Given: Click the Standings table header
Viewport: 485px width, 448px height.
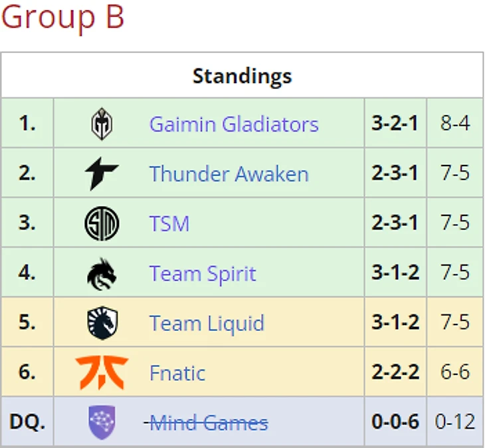Looking at the screenshot, I should tap(242, 76).
